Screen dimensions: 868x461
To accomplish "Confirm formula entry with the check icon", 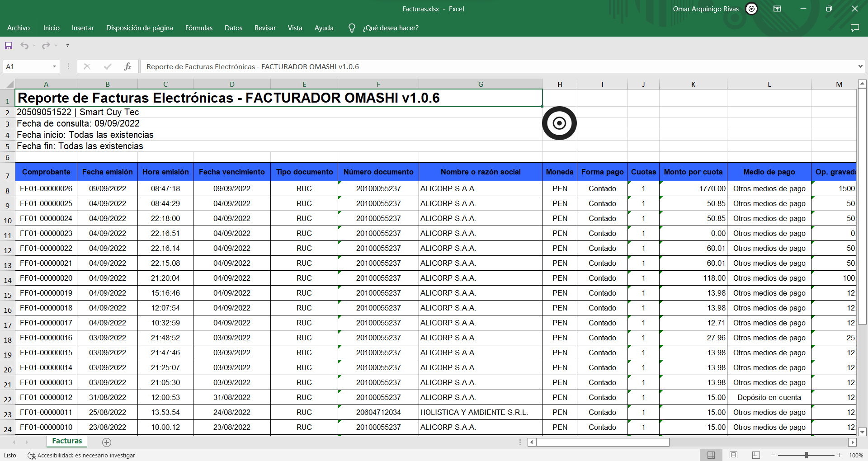I will [x=108, y=66].
